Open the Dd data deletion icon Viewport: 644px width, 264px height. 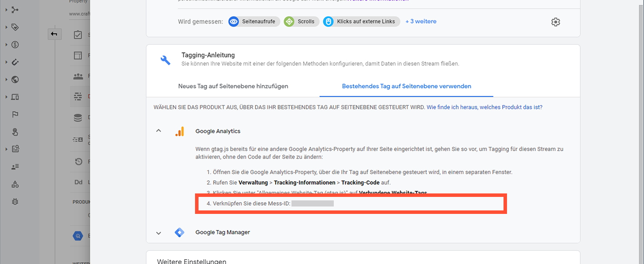(78, 182)
